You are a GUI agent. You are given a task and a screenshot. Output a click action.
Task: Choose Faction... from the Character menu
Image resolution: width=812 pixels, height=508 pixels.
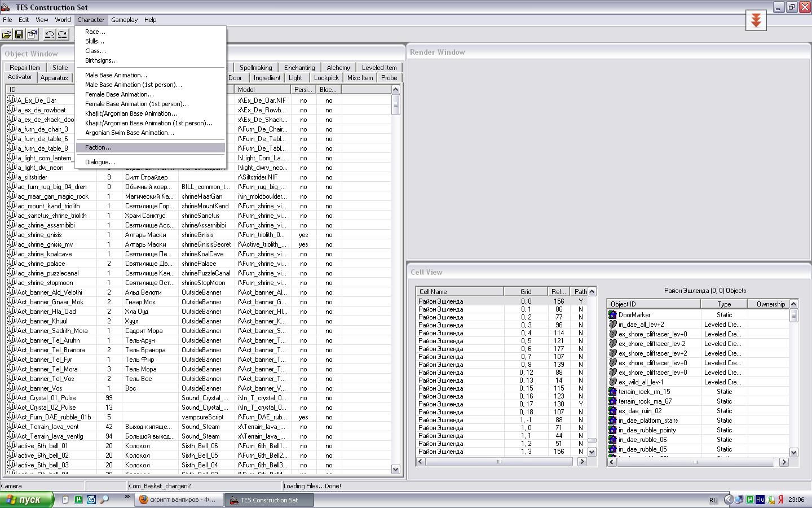151,147
